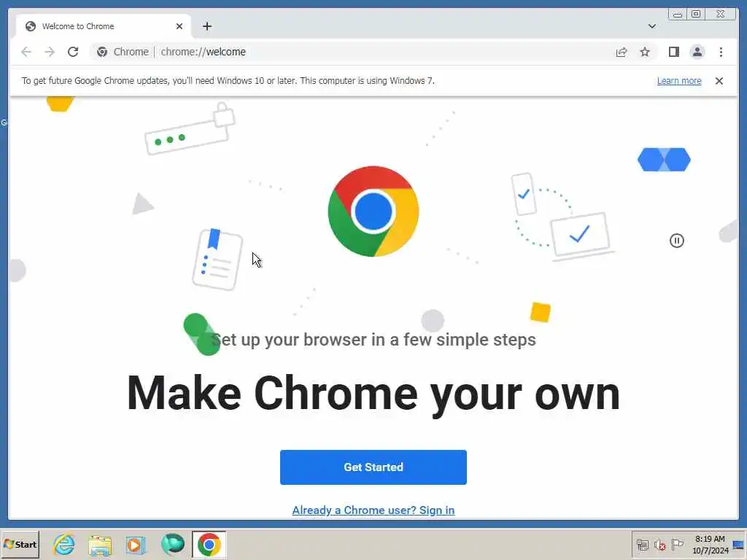Image resolution: width=747 pixels, height=560 pixels.
Task: Restore down the Chrome window
Action: pos(695,15)
